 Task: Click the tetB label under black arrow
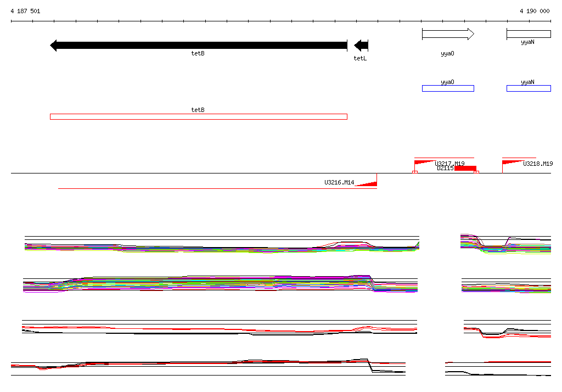[x=198, y=53]
